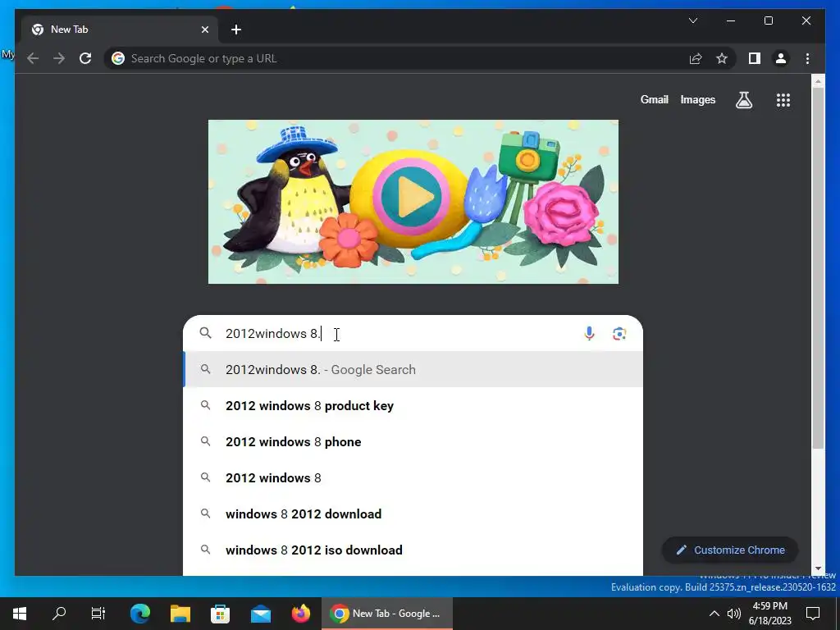
Task: Start voice search with microphone
Action: pos(589,333)
